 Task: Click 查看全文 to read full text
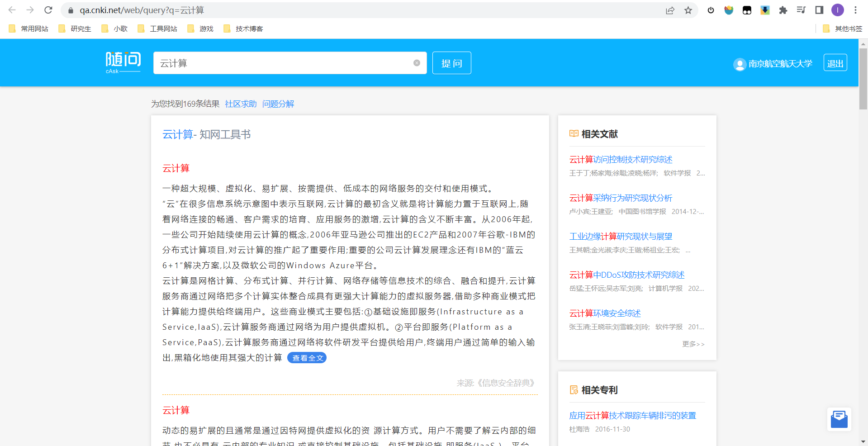307,358
